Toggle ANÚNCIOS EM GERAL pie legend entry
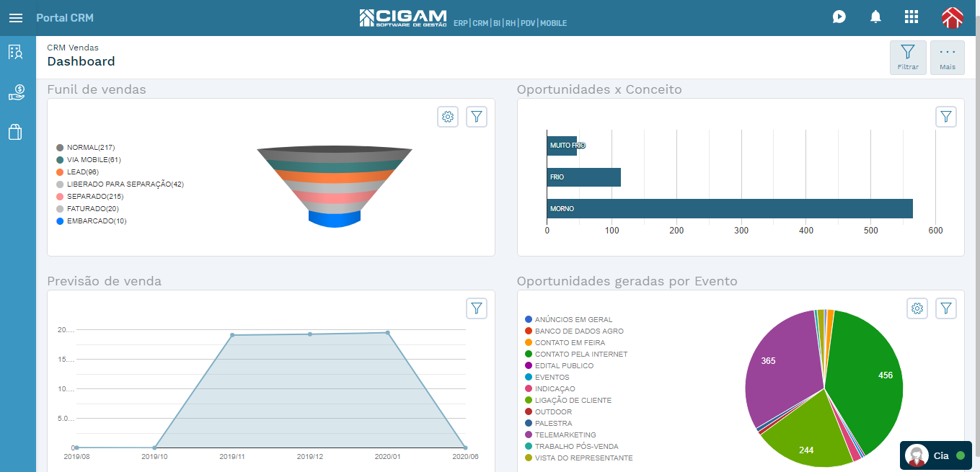Viewport: 980px width, 472px height. click(569, 319)
